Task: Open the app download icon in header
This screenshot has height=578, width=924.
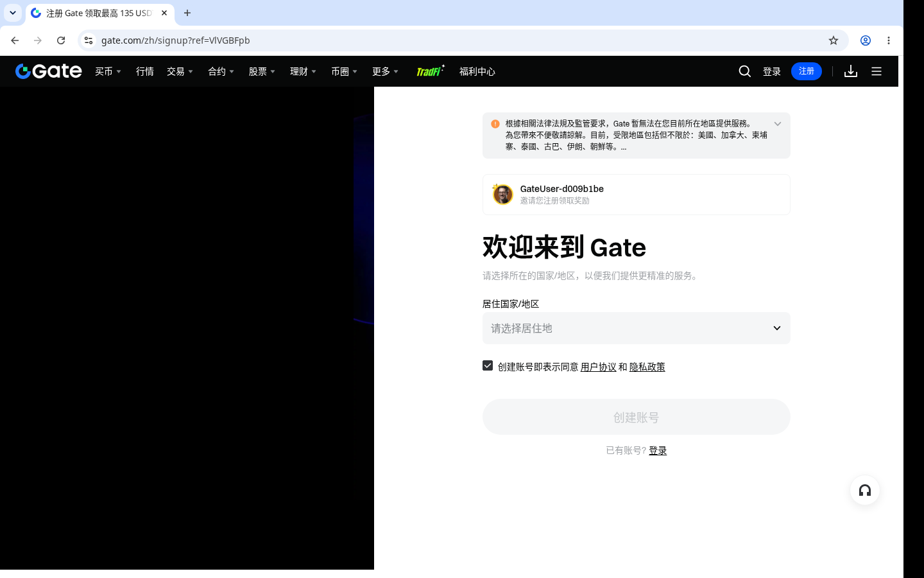Action: point(851,71)
